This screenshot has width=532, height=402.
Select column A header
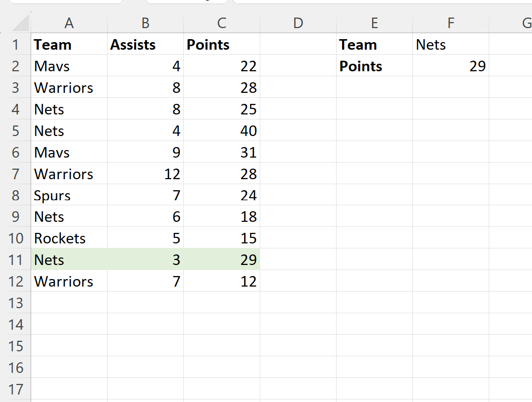(69, 23)
